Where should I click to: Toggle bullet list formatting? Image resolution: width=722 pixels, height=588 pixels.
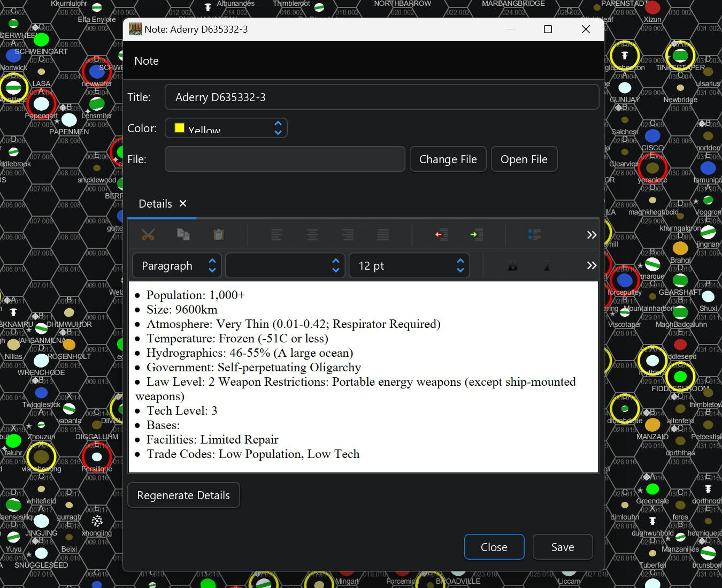pyautogui.click(x=534, y=234)
